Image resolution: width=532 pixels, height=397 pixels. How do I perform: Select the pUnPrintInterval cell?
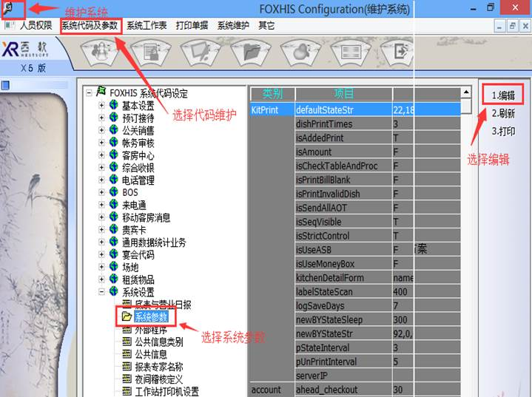point(344,362)
